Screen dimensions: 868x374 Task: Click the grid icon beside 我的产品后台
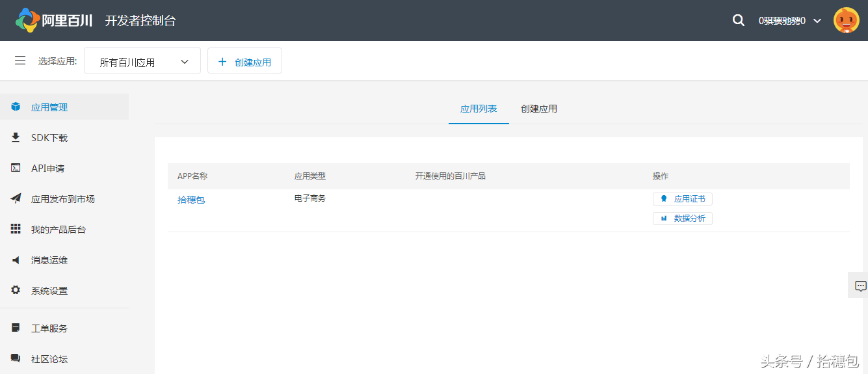pos(16,229)
